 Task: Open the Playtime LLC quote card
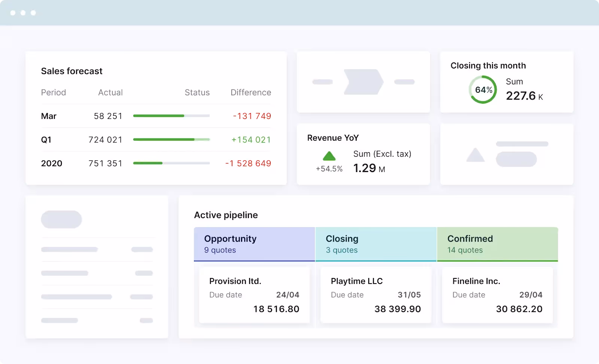pos(376,295)
